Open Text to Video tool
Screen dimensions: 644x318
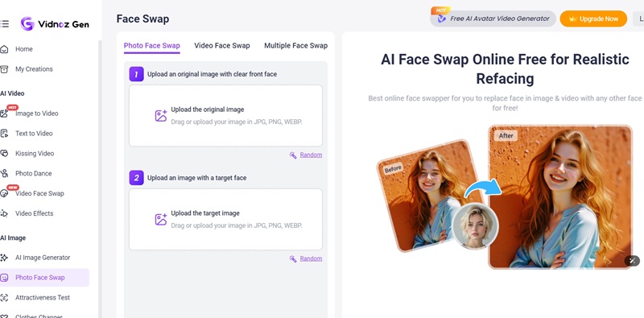click(x=34, y=134)
